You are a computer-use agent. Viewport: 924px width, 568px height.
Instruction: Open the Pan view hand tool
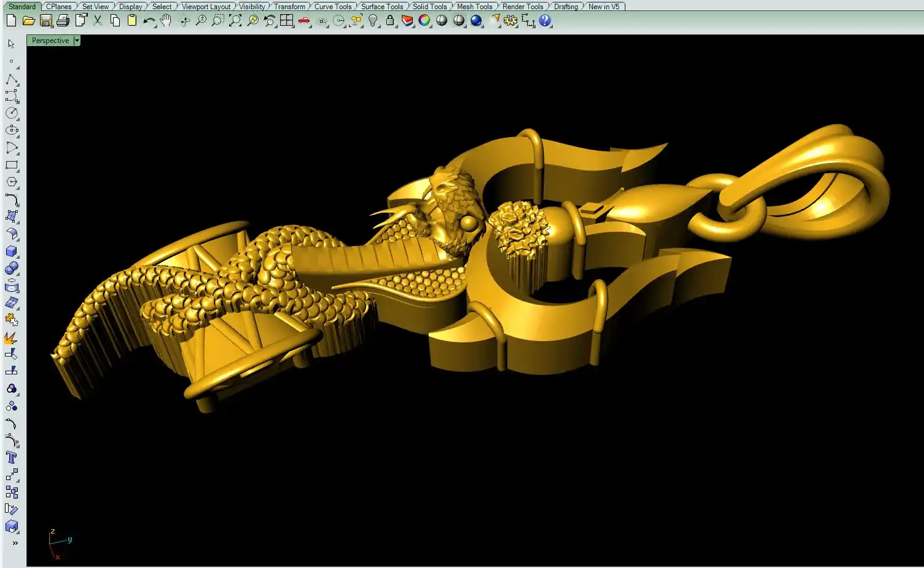click(166, 20)
